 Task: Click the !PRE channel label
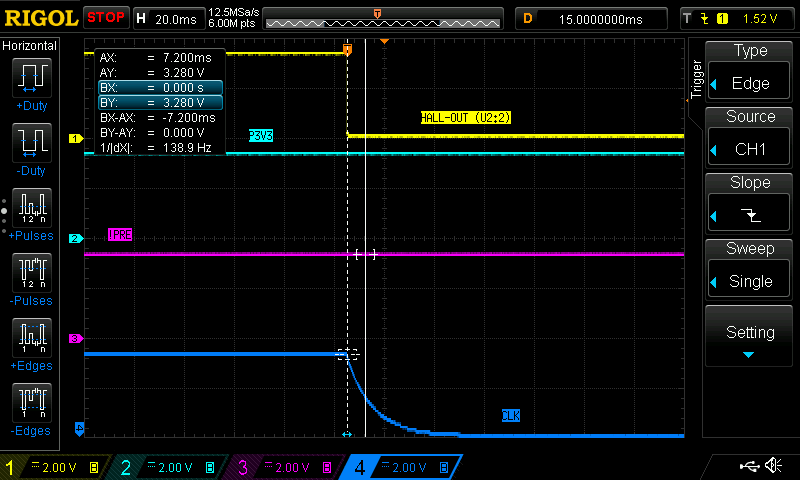(120, 235)
